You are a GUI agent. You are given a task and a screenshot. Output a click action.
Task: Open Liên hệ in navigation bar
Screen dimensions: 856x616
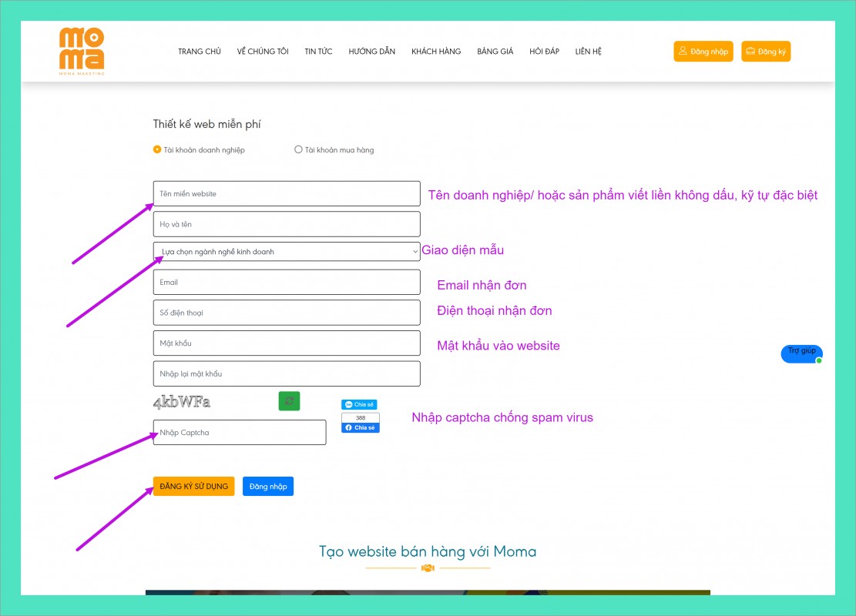[588, 52]
